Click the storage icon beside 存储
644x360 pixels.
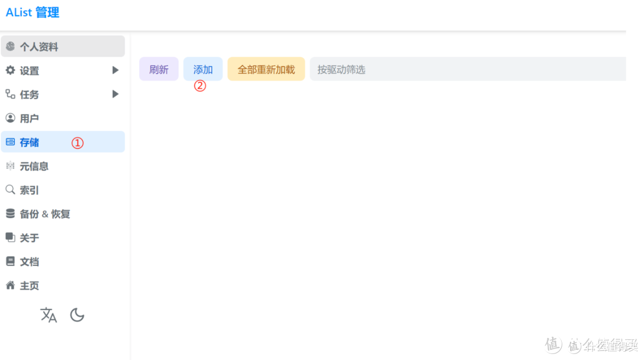coord(10,142)
